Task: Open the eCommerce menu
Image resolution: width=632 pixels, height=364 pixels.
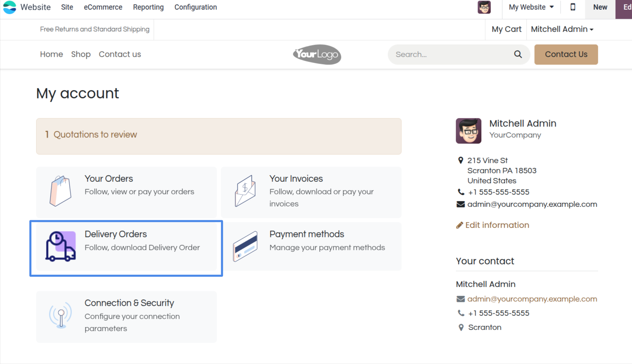Action: [103, 7]
